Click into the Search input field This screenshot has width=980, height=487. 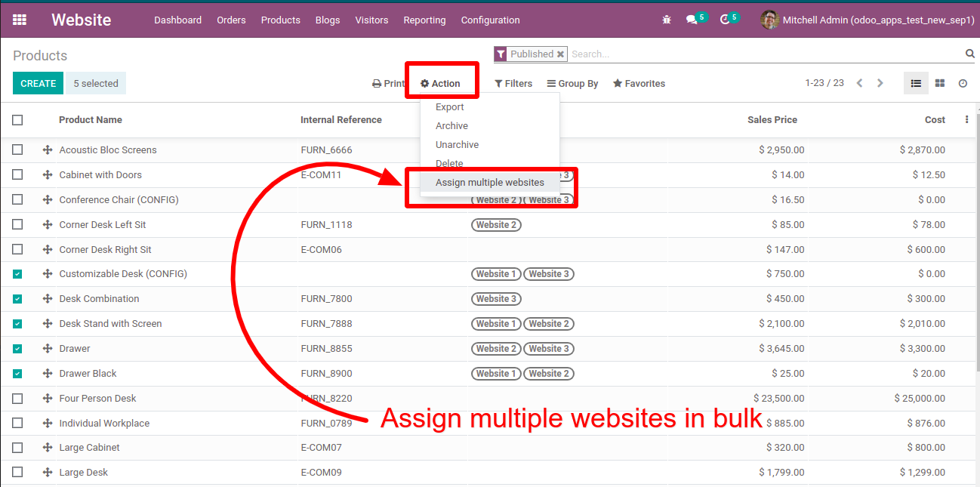tap(763, 54)
